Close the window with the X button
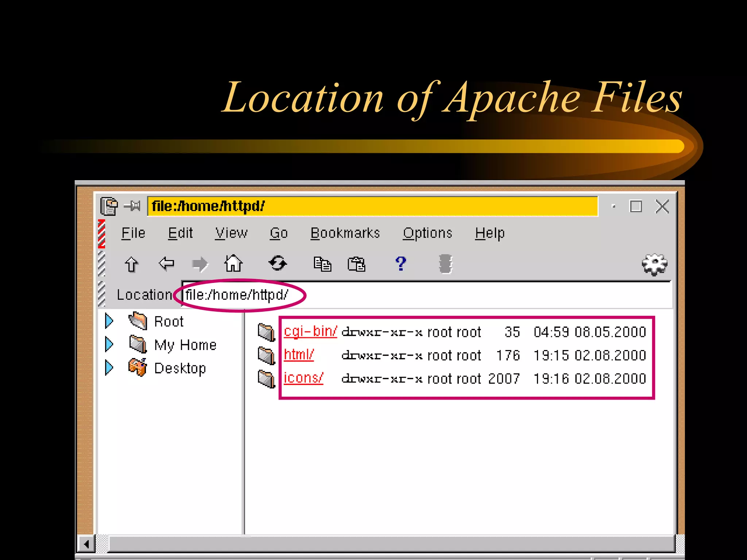The image size is (747, 560). click(x=662, y=206)
